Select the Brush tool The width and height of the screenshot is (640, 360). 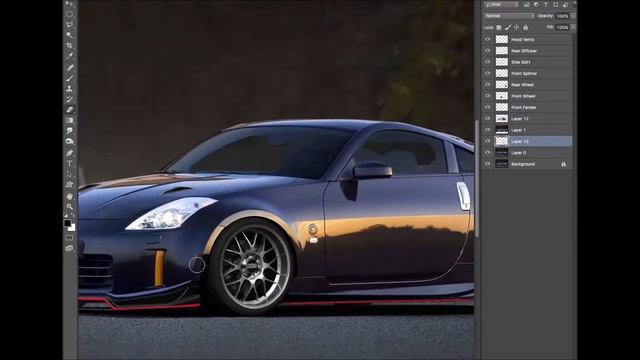click(x=70, y=78)
